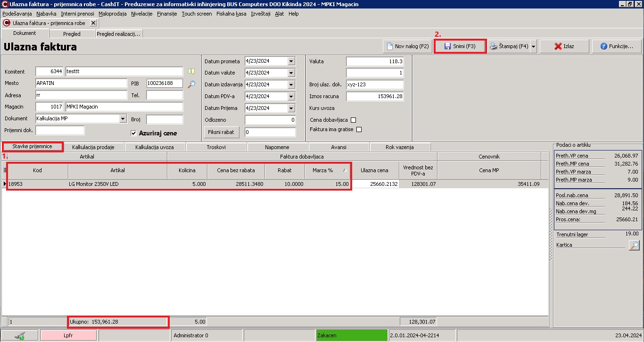Switch to the Pregled tab
This screenshot has height=342, width=644.
click(72, 34)
